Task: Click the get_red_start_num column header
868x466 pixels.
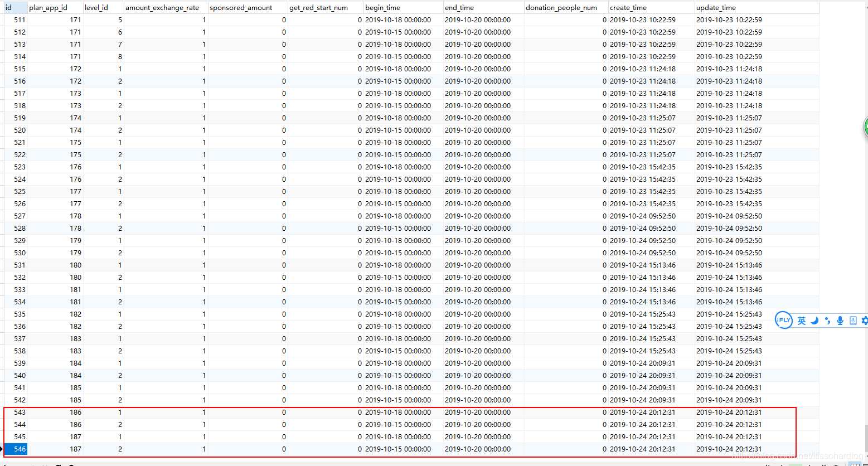Action: (x=325, y=8)
